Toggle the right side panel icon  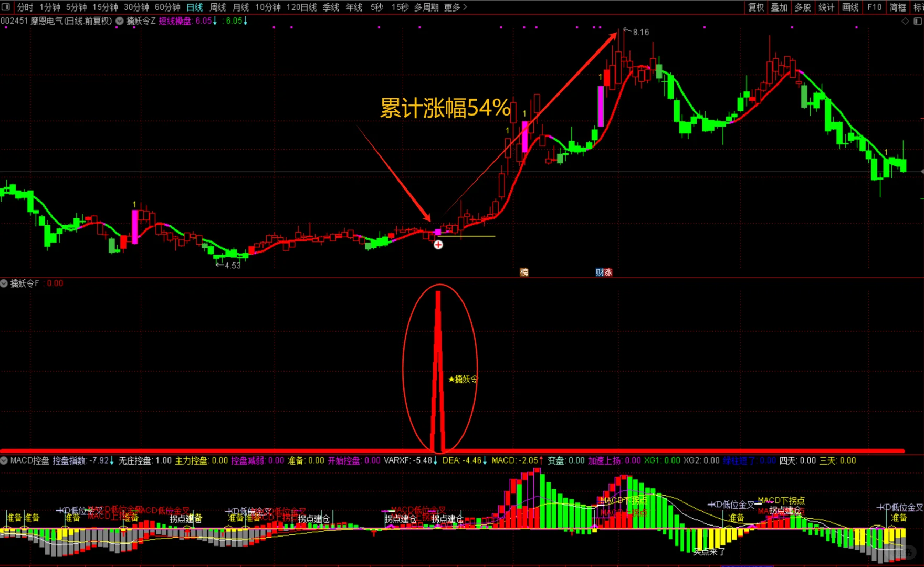(x=918, y=21)
